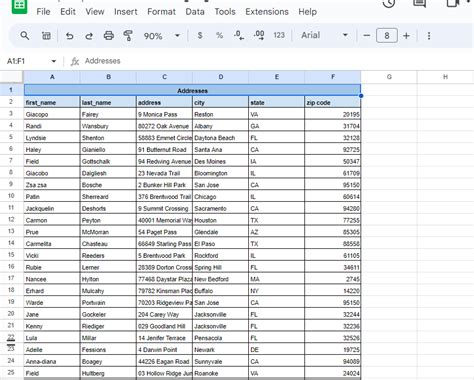474x380 pixels.
Task: Open the Google Sheets home icon
Action: pos(19,6)
